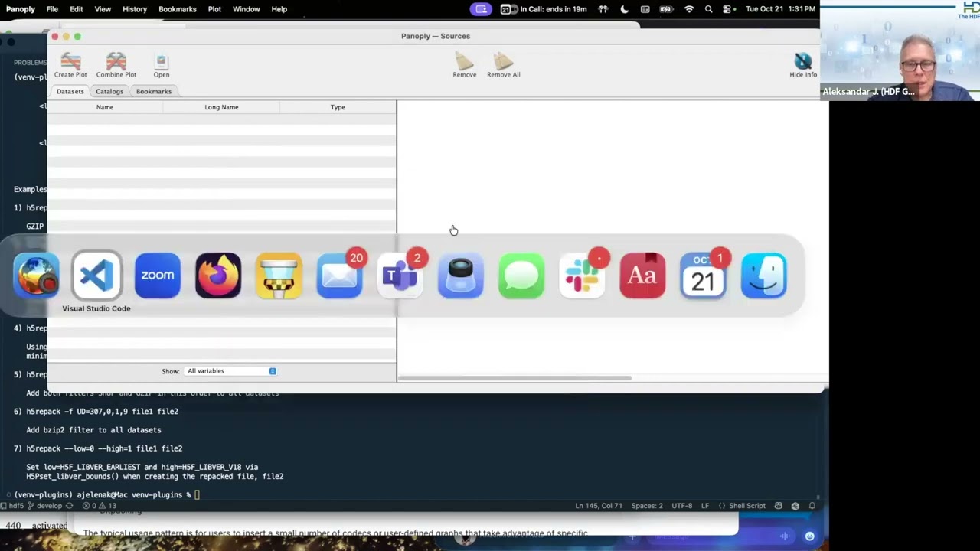This screenshot has width=980, height=551.
Task: Select Dictionary app in the app switcher
Action: (x=642, y=275)
